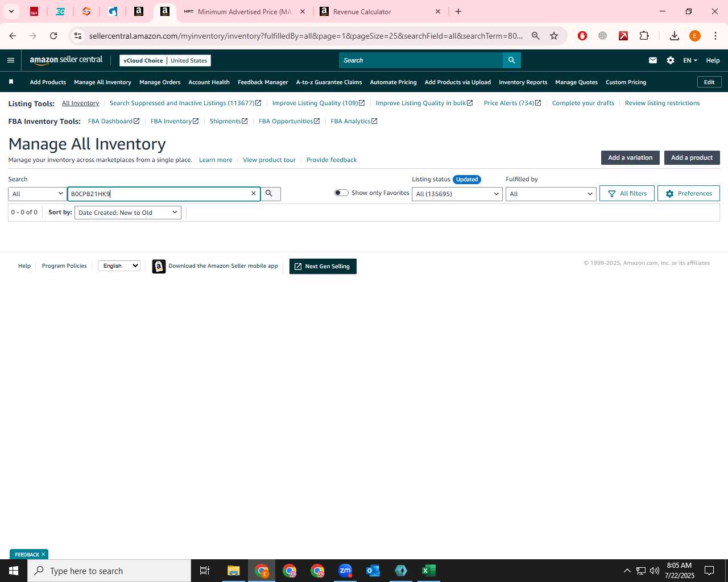Bookmark this page with star icon
728x582 pixels.
554,36
